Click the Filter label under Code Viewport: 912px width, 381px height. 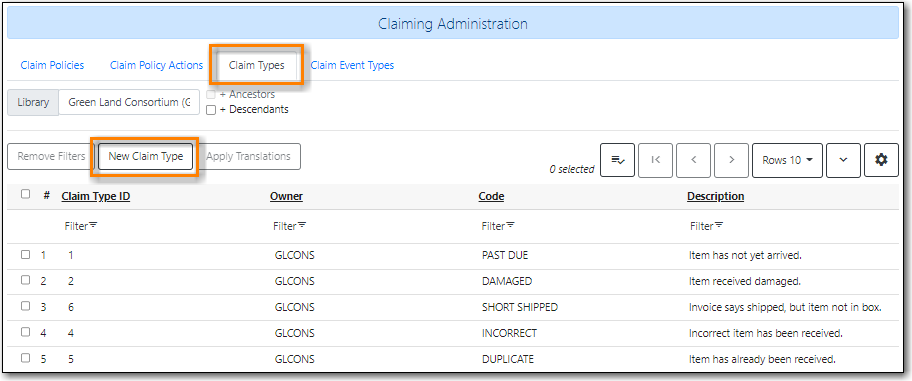(x=493, y=226)
